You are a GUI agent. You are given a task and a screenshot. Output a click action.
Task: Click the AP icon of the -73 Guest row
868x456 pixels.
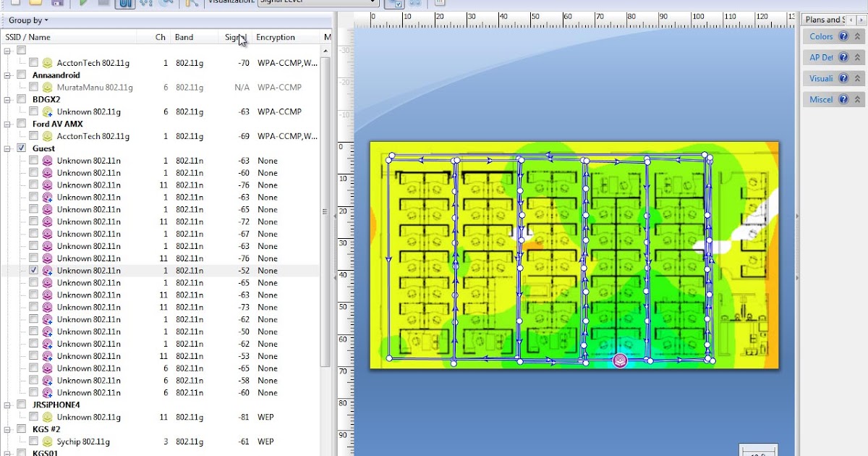click(48, 308)
